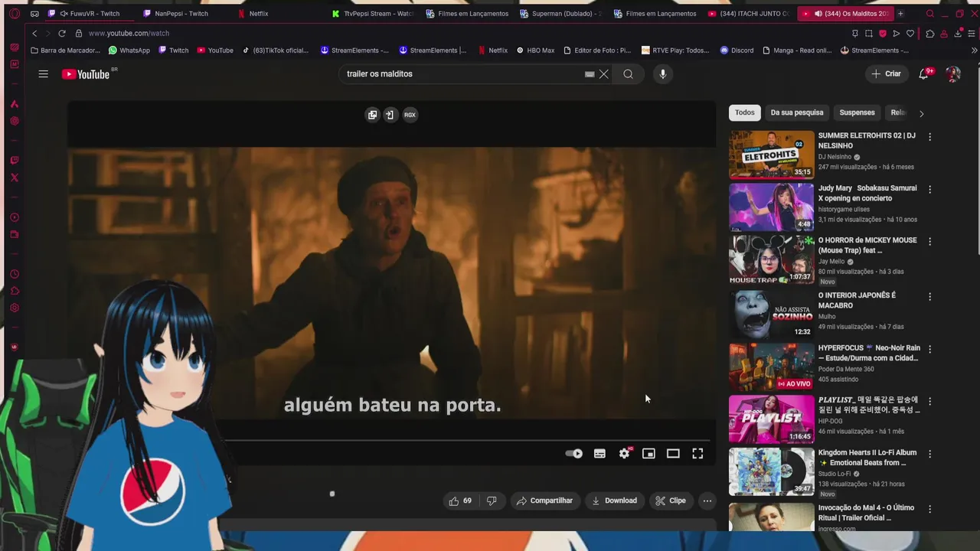Open the player settings gear
The width and height of the screenshot is (980, 551).
[625, 454]
